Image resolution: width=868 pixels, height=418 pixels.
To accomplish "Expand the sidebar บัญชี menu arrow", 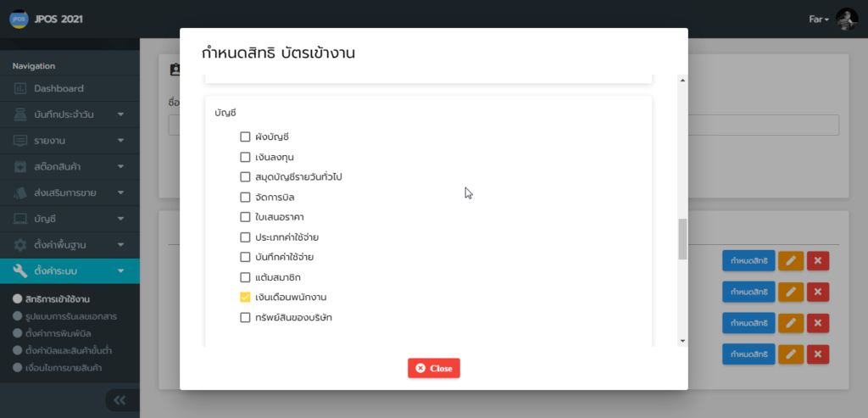I will [x=120, y=219].
